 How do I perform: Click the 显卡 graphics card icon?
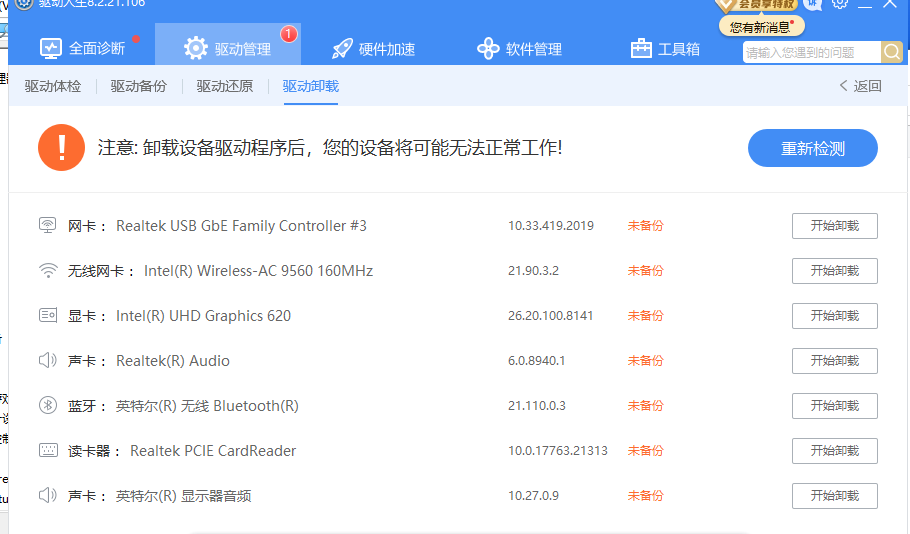(48, 315)
